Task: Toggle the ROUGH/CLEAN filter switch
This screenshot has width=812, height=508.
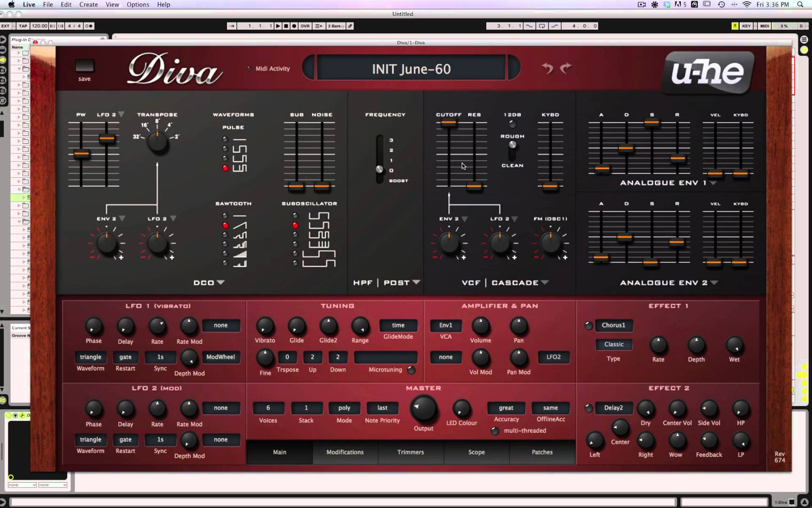Action: pyautogui.click(x=513, y=150)
